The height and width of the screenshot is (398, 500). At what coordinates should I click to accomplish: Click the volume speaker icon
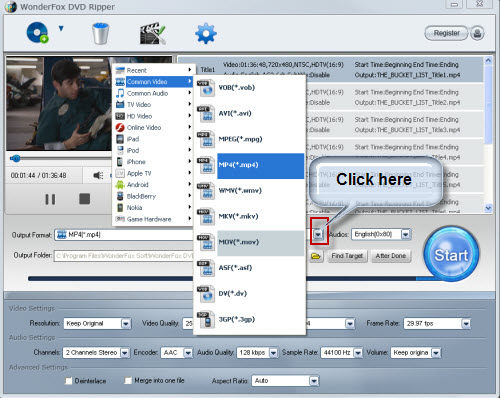[x=98, y=175]
